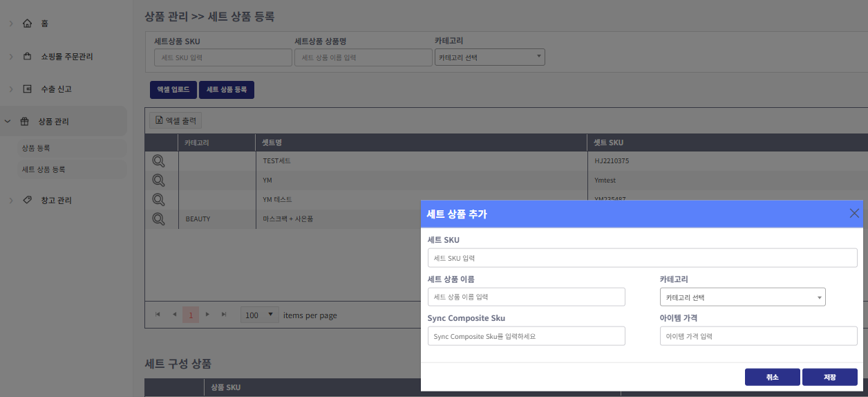
Task: Click the 엑셀 출력 export button
Action: (x=175, y=120)
